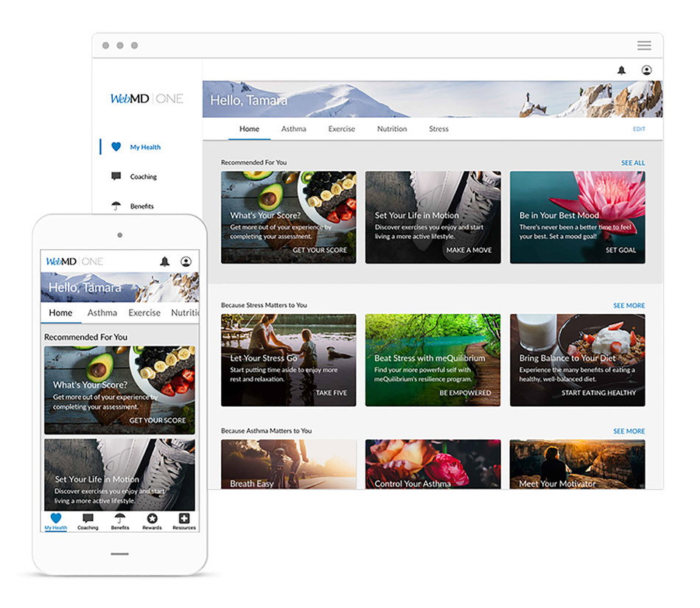Viewport: 700px width, 608px height.
Task: Click SEE ALL for Recommended For You
Action: (633, 163)
